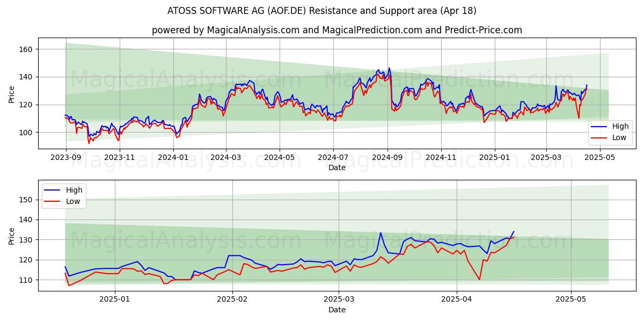The height and width of the screenshot is (322, 644).
Task: Click the '160' y-axis label in the top chart
Action: tap(26, 49)
